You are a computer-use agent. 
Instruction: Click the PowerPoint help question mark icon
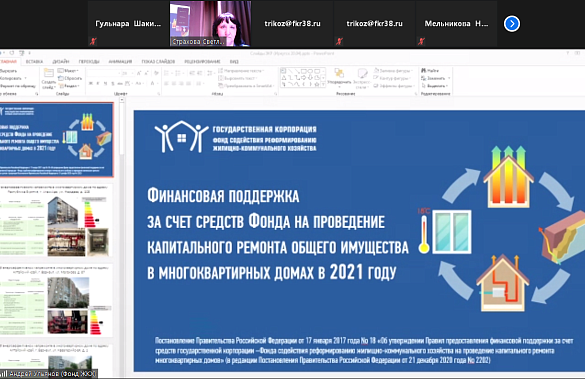point(568,53)
